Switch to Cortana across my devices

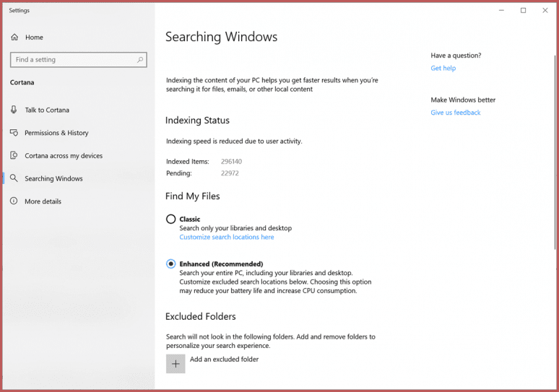click(x=64, y=156)
